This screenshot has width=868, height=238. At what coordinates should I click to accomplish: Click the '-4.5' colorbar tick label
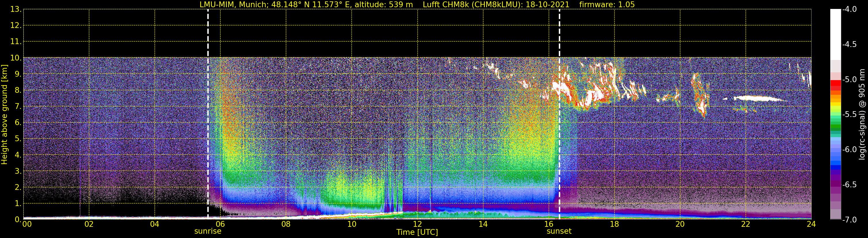(x=850, y=44)
